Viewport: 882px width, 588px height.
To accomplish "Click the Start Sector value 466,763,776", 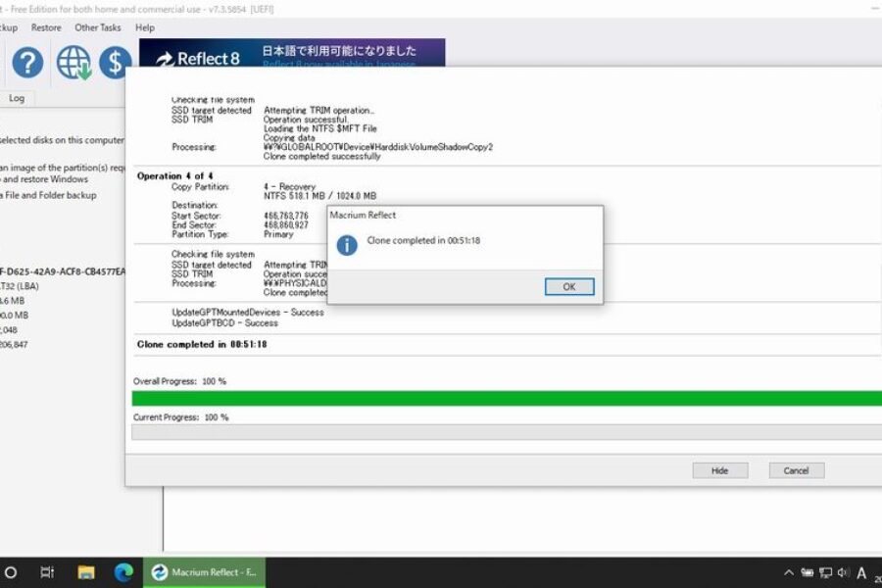I will pyautogui.click(x=286, y=216).
